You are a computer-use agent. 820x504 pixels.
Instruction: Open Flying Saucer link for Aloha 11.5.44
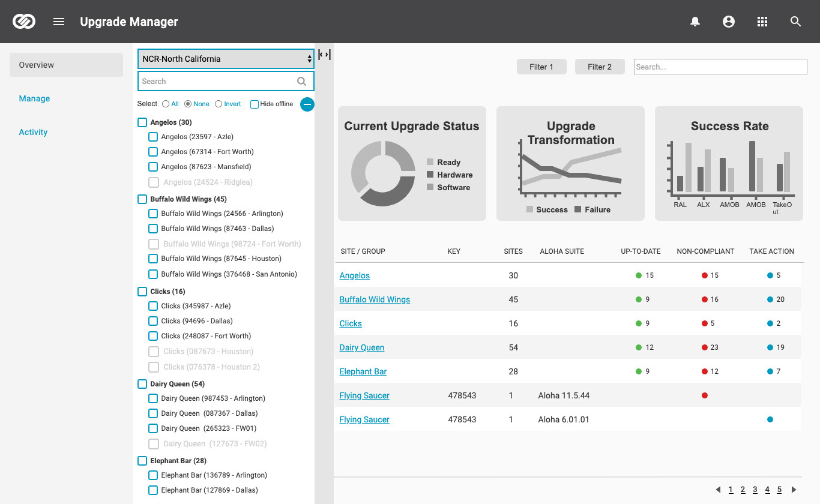coord(364,395)
